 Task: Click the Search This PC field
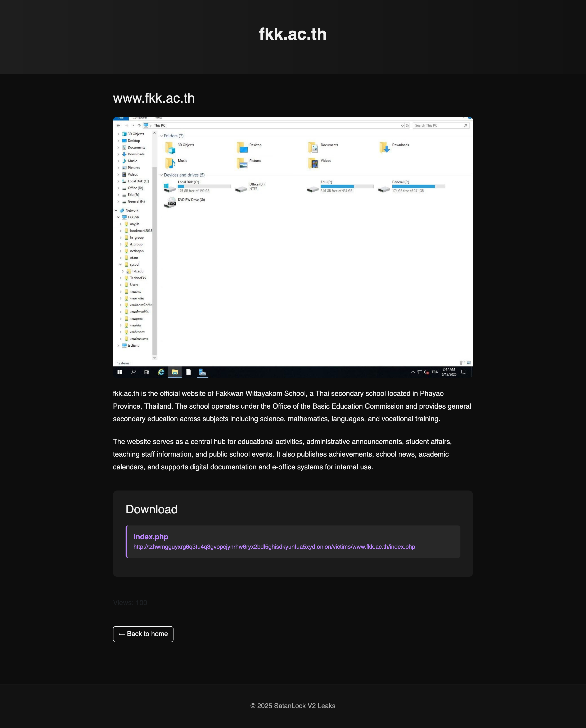pos(441,126)
